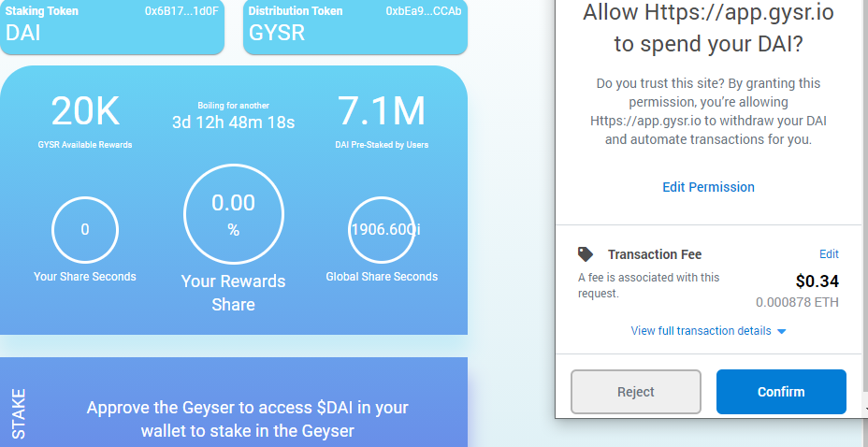Select the Your Rewards Share circle
Viewport: 868px width, 447px height.
(234, 213)
